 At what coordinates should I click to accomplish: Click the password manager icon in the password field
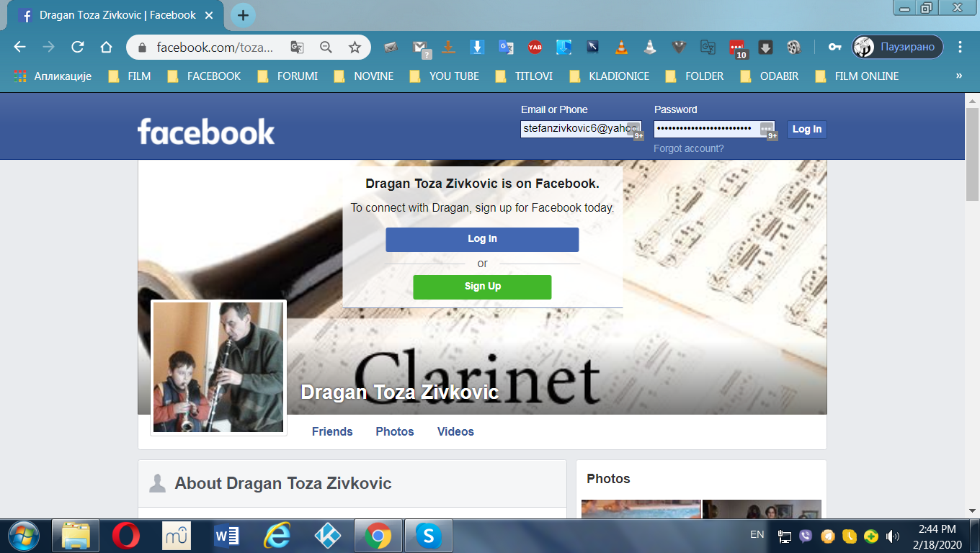pyautogui.click(x=768, y=130)
